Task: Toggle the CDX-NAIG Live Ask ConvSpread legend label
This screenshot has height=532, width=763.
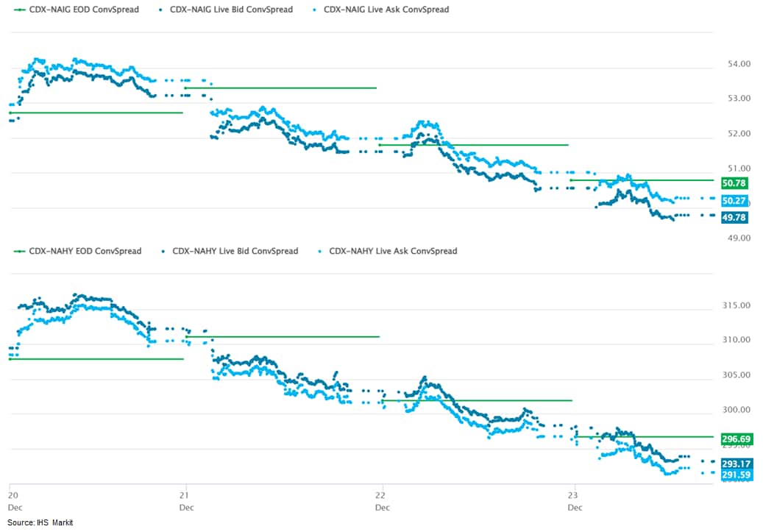Action: click(386, 10)
